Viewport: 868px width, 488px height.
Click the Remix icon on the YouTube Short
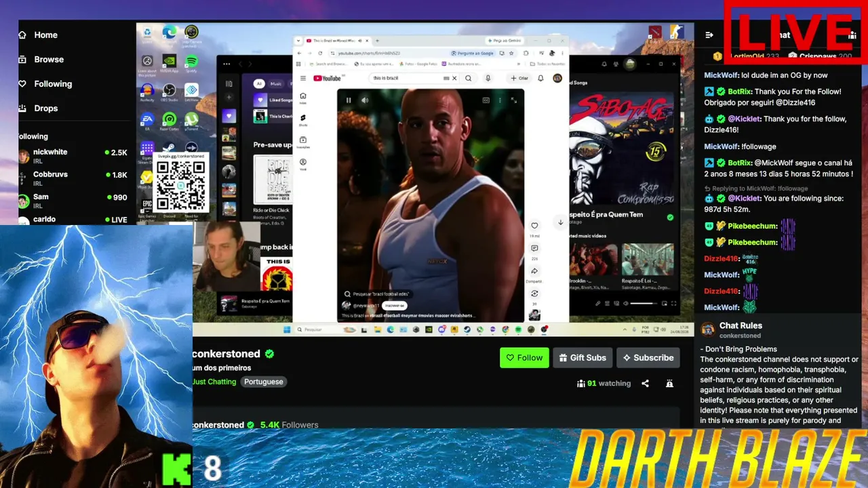click(534, 293)
